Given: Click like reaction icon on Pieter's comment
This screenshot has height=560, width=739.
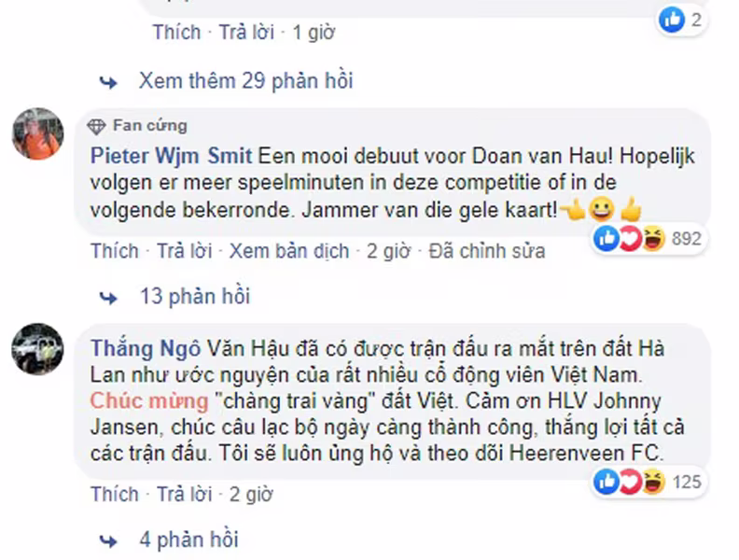Looking at the screenshot, I should [607, 239].
